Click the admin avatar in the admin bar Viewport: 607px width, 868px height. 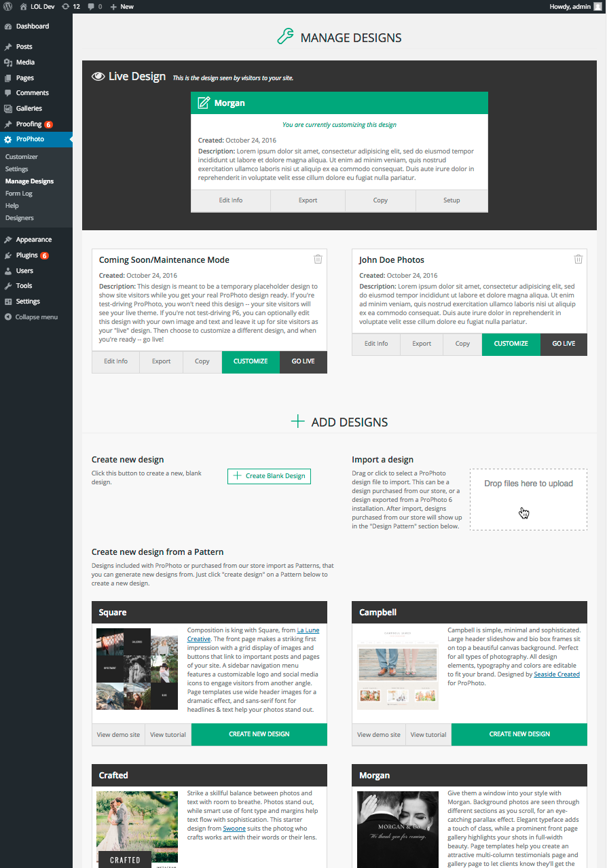[x=597, y=6]
